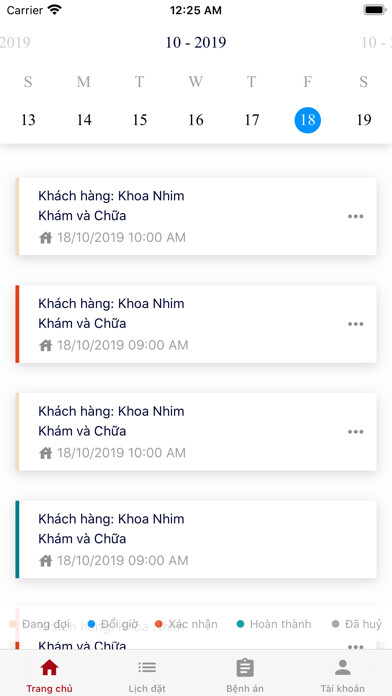
Task: Tap home icon on the teal-bar appointment
Action: pos(46,561)
